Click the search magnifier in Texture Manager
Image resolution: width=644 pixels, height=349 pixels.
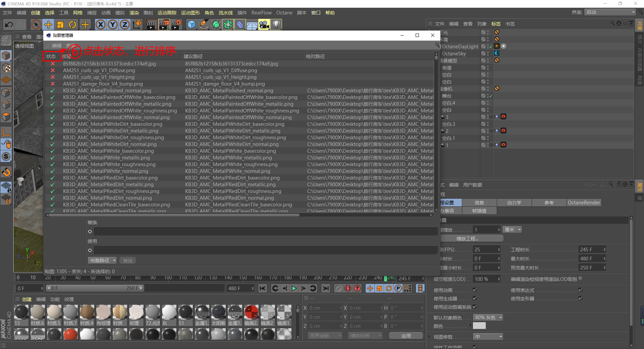click(x=437, y=45)
